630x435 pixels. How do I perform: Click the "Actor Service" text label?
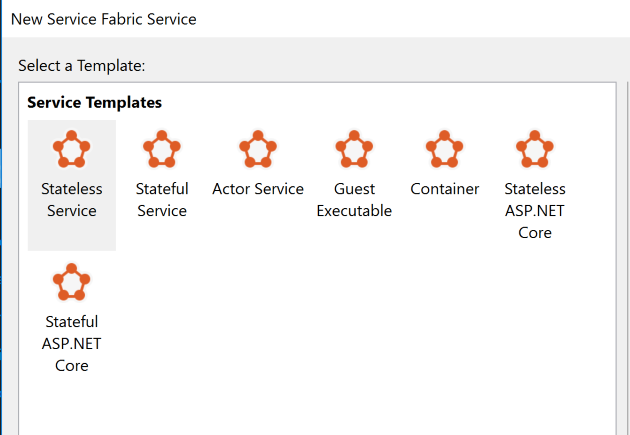click(x=258, y=189)
